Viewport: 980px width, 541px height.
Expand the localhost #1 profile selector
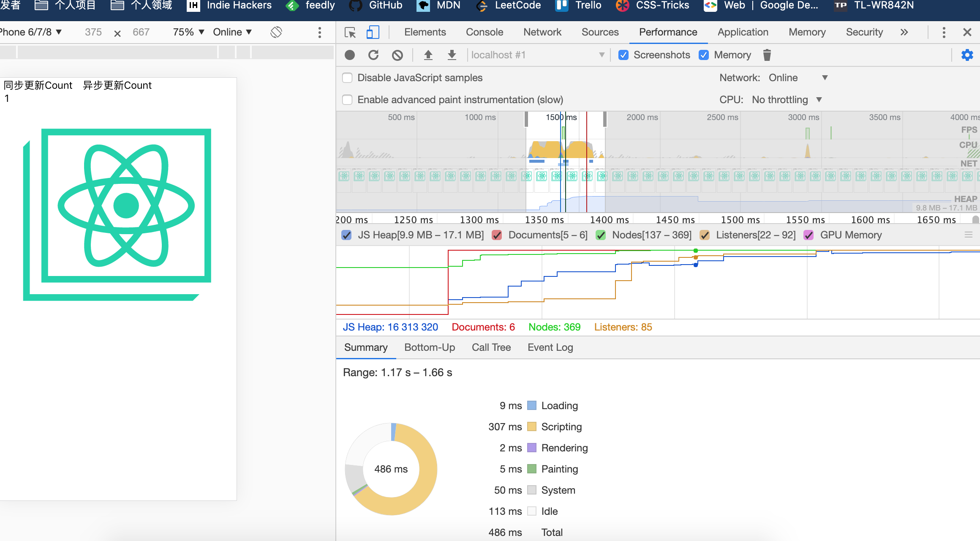point(537,55)
